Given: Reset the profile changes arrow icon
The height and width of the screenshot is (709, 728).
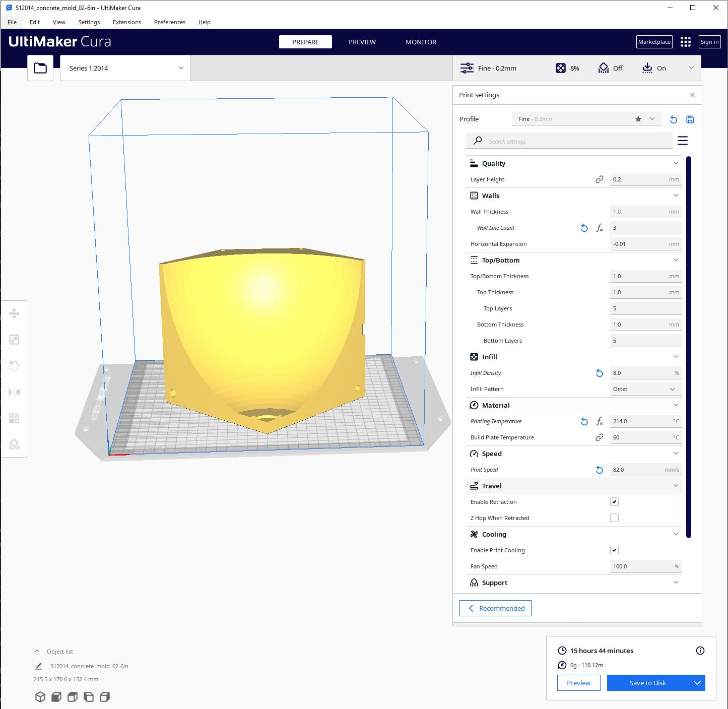Looking at the screenshot, I should click(x=674, y=119).
